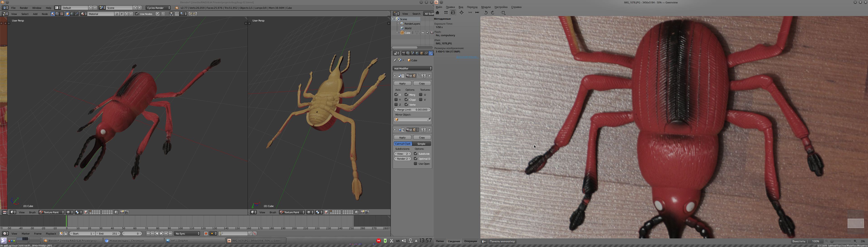This screenshot has height=247, width=868.
Task: Collapse the Mirror modifier panel
Action: tap(395, 76)
